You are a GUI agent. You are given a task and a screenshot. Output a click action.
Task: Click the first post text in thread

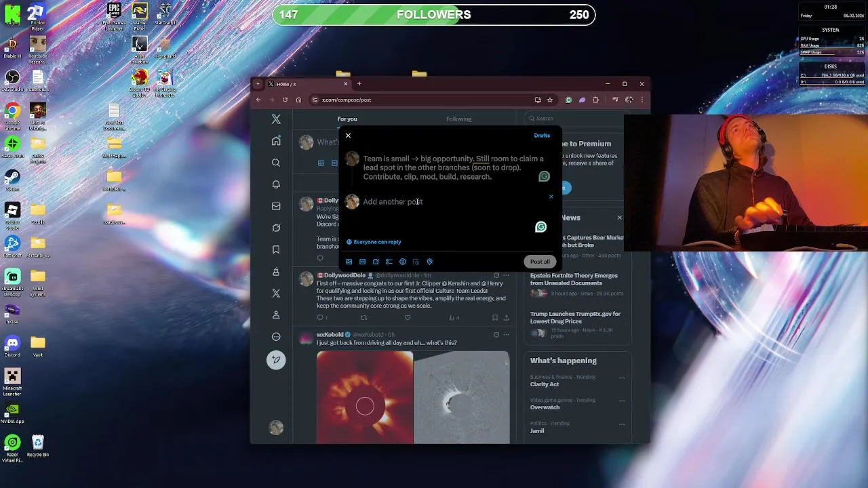coord(453,167)
